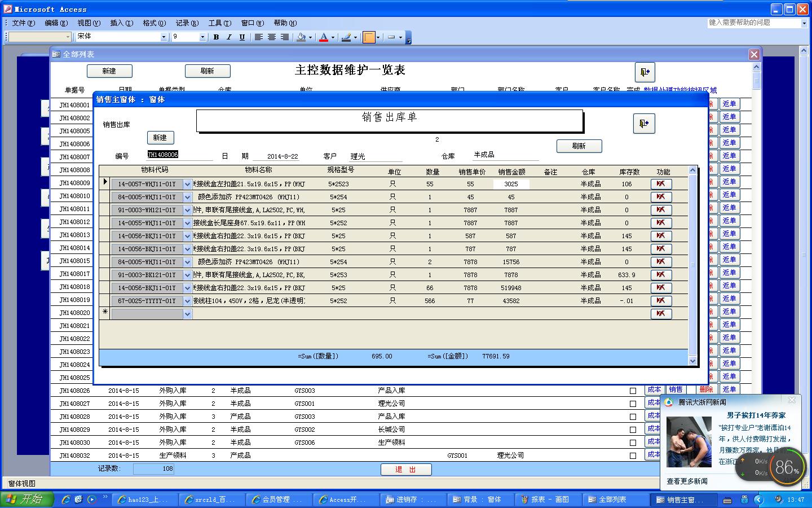Click the 编号 field showing JH1408006

(179, 155)
